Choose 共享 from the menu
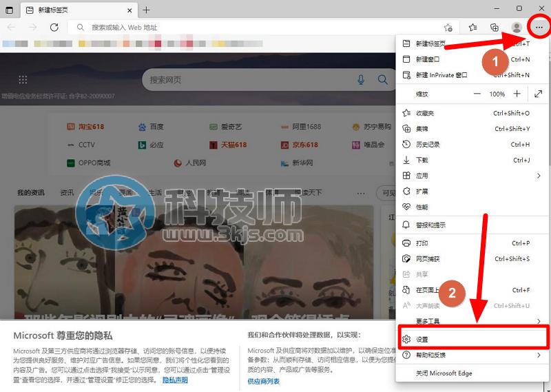Viewport: 551px width, 392px height. coord(472,275)
